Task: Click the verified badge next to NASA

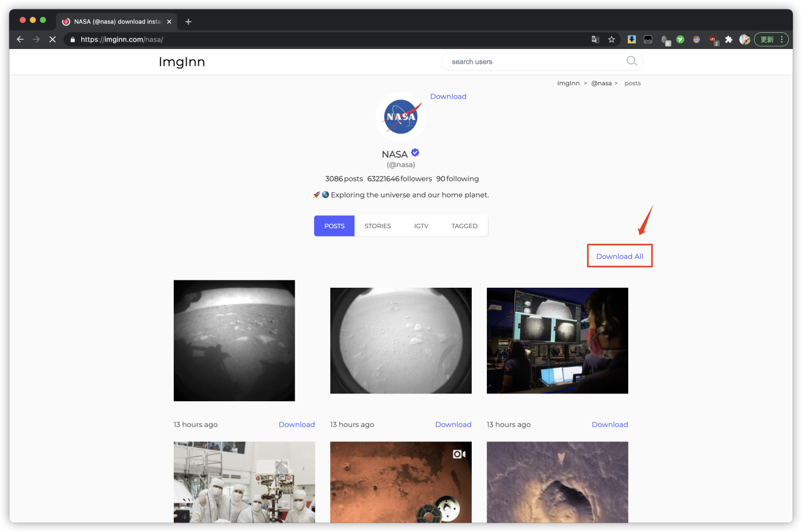Action: coord(415,152)
